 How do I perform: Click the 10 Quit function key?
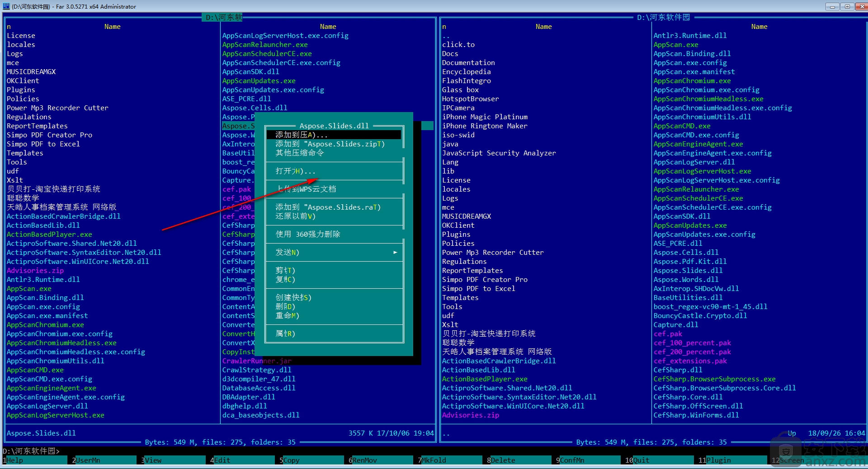(x=659, y=460)
